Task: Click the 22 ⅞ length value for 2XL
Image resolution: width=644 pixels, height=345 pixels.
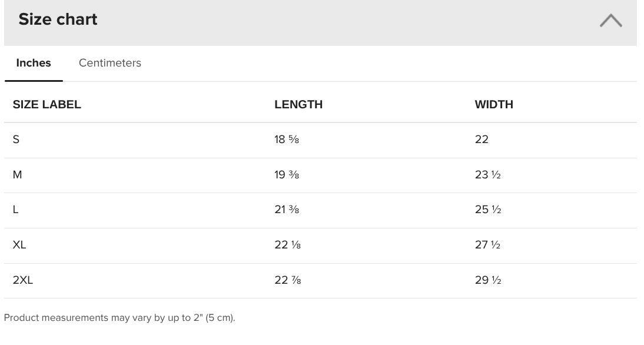Action: 288,280
